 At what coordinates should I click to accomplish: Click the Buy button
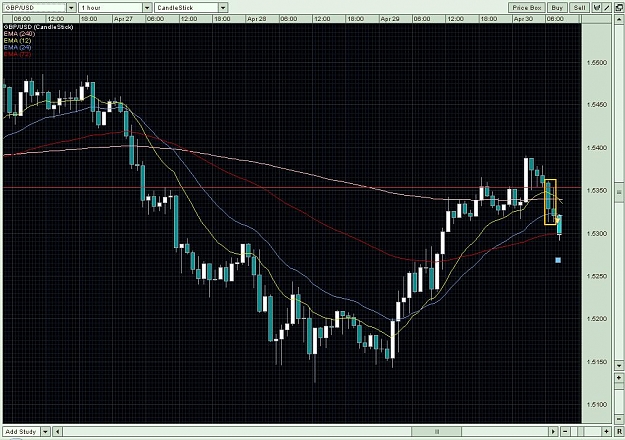[x=557, y=8]
